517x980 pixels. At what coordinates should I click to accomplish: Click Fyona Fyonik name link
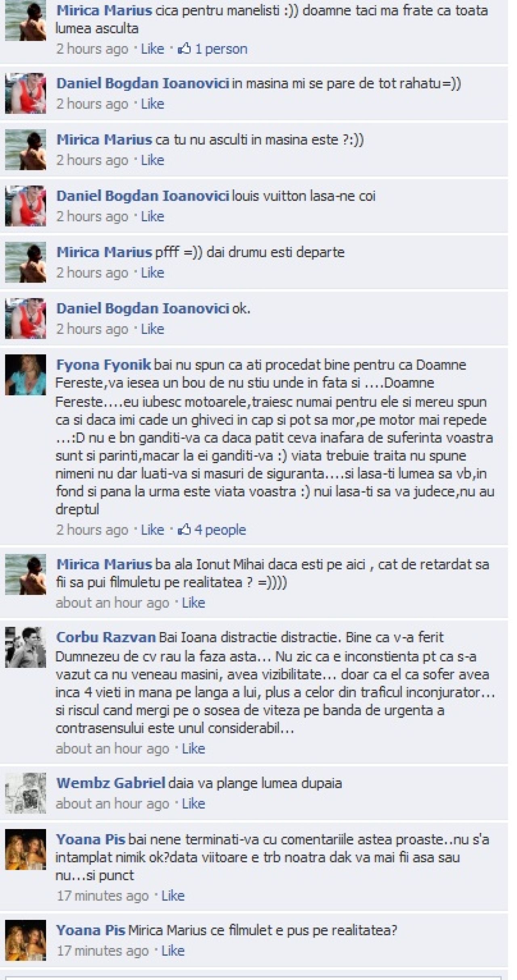tap(103, 365)
